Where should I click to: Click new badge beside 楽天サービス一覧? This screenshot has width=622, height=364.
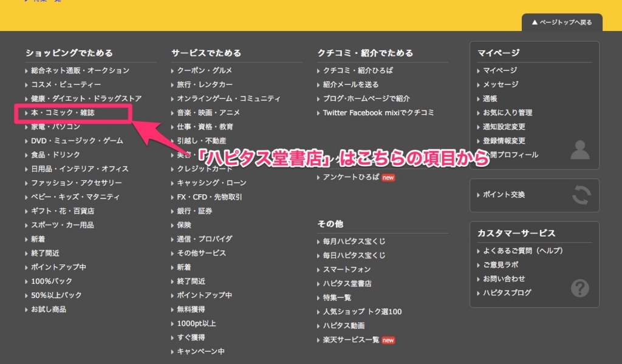pyautogui.click(x=388, y=340)
